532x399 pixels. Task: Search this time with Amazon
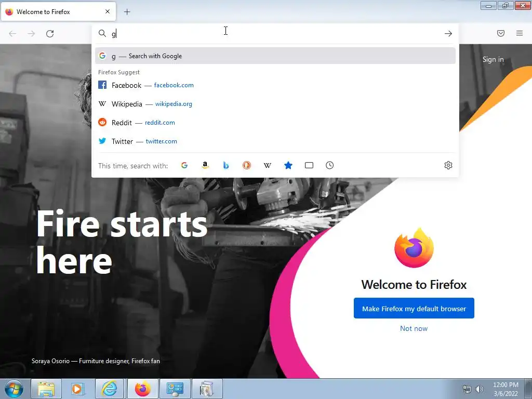[x=205, y=165]
